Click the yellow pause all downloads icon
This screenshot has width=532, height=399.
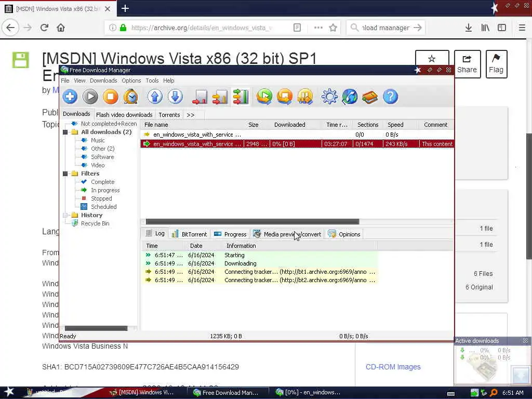[x=305, y=97]
